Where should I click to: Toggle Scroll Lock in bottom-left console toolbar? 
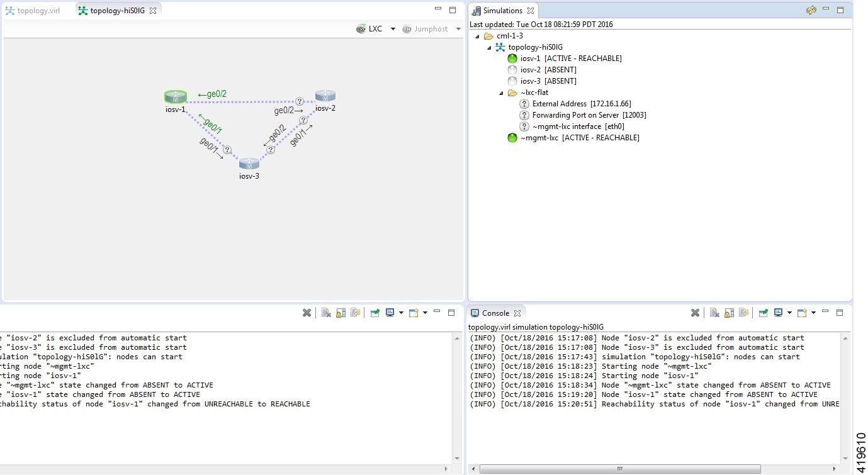341,313
